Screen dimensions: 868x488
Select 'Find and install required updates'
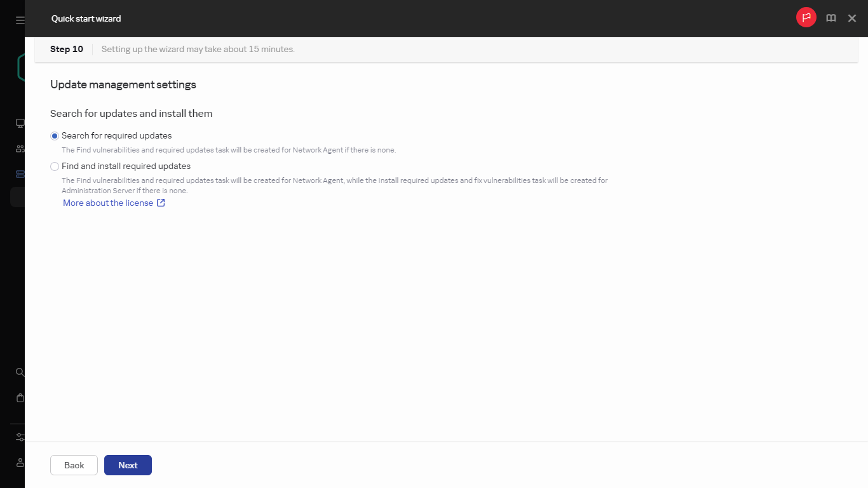(55, 166)
